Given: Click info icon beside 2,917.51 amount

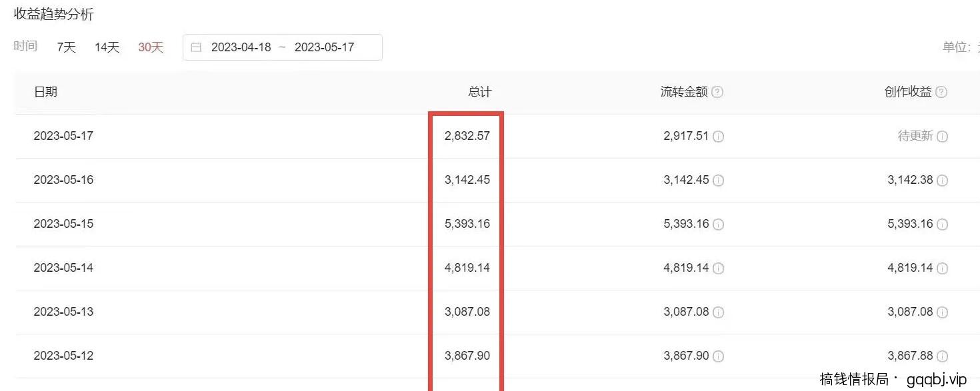Looking at the screenshot, I should click(x=718, y=137).
